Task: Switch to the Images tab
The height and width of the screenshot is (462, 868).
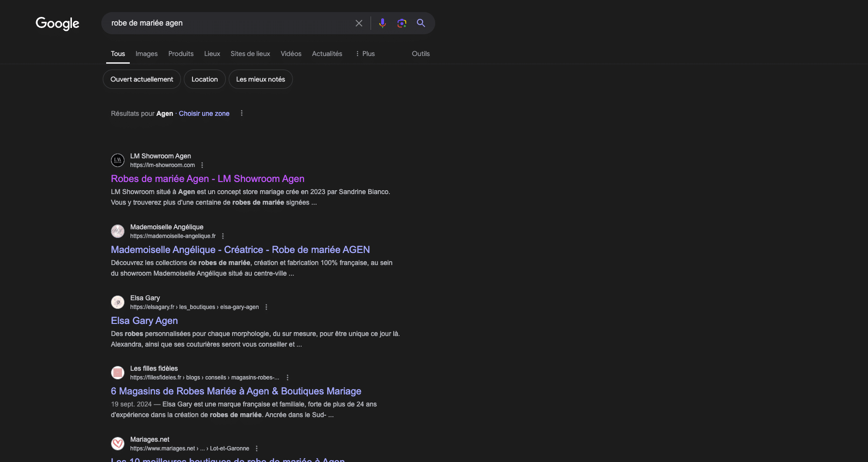Action: click(x=146, y=54)
